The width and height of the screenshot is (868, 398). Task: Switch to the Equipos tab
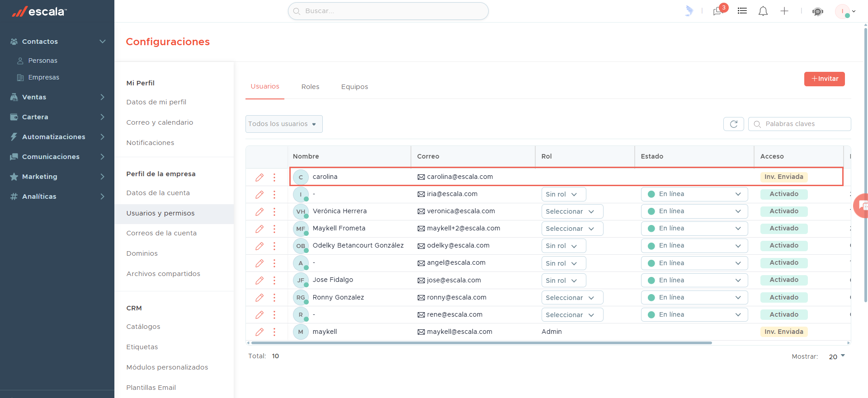coord(354,87)
